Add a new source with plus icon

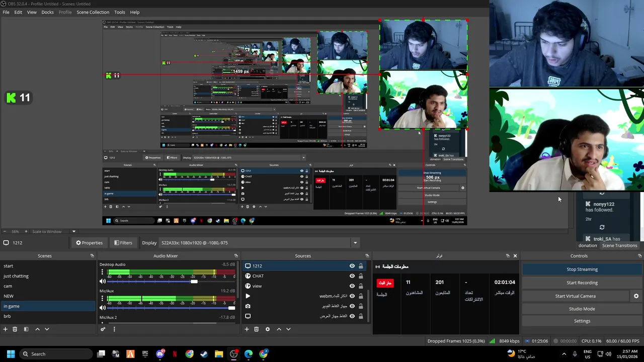[x=247, y=329]
